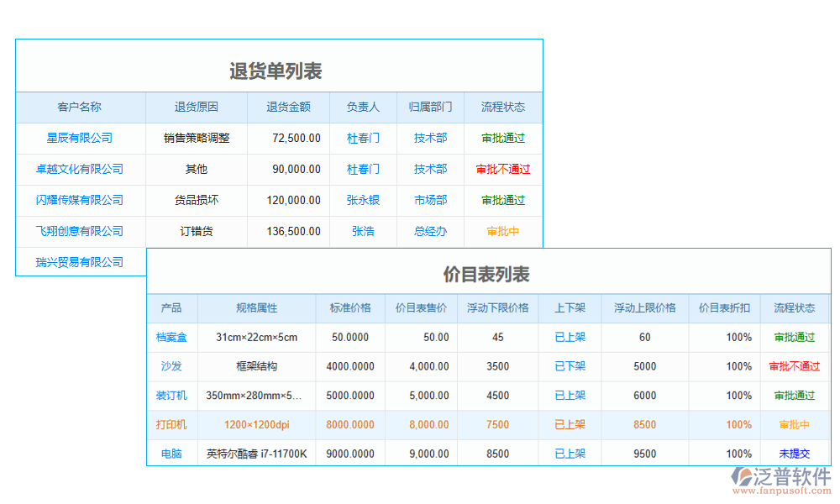Click the 泛普软件 logo icon

click(741, 478)
